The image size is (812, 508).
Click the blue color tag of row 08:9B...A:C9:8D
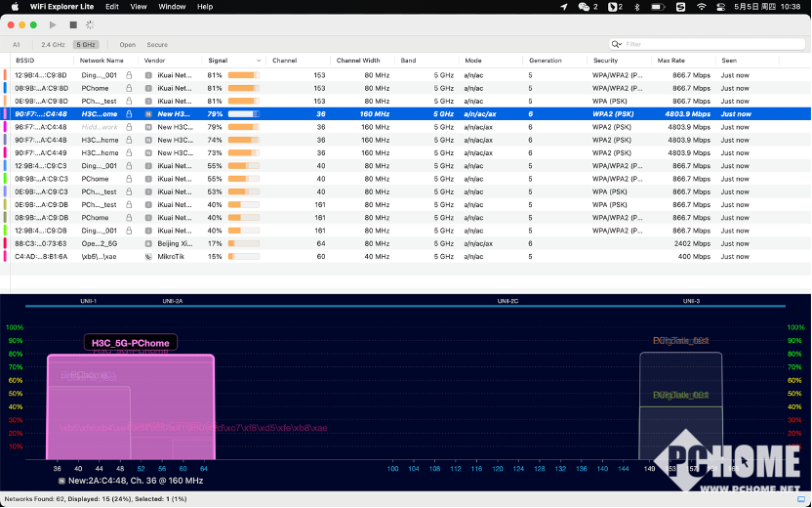click(x=5, y=88)
